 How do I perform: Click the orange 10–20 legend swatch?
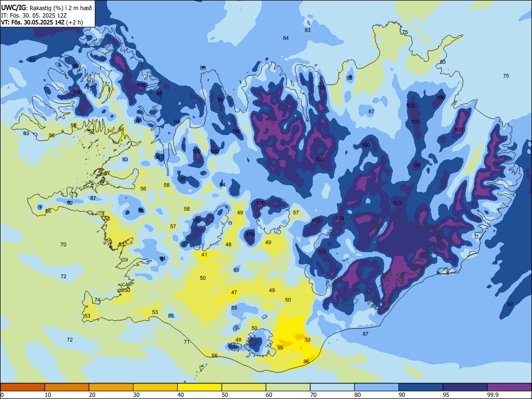point(67,387)
